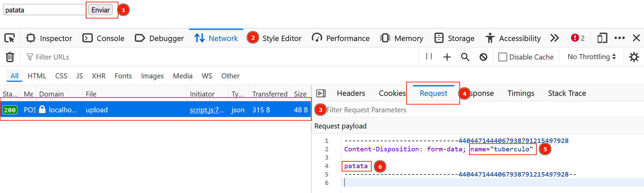Open the three-dots devtools options menu
The image size is (644, 193).
pyautogui.click(x=619, y=38)
